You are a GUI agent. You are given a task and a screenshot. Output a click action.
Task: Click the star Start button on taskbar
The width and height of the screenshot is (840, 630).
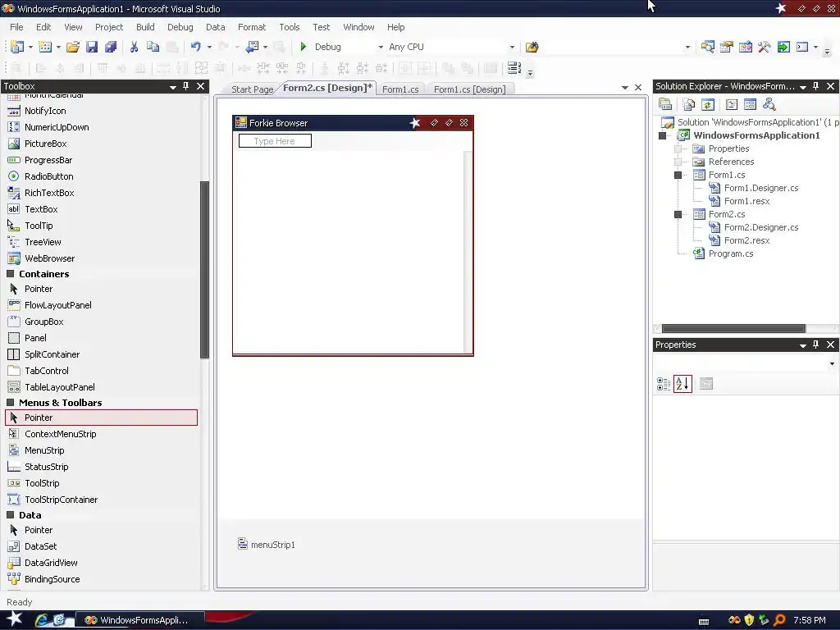[14, 619]
